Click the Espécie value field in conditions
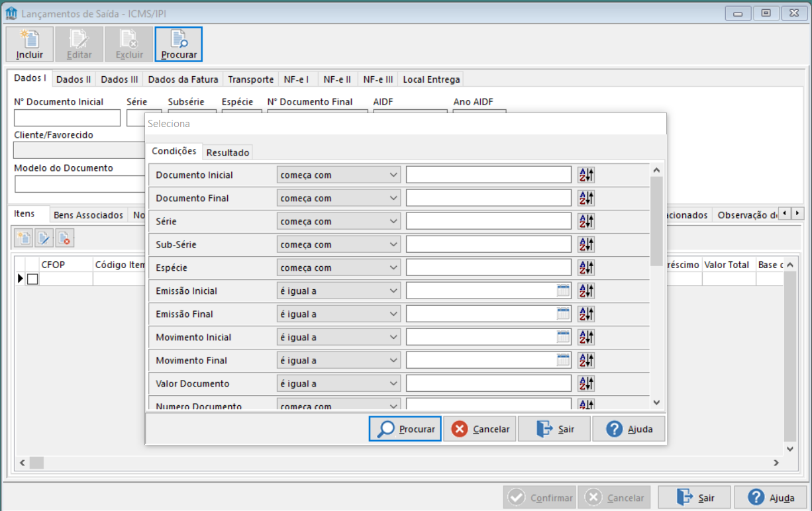This screenshot has height=511, width=812. (489, 267)
